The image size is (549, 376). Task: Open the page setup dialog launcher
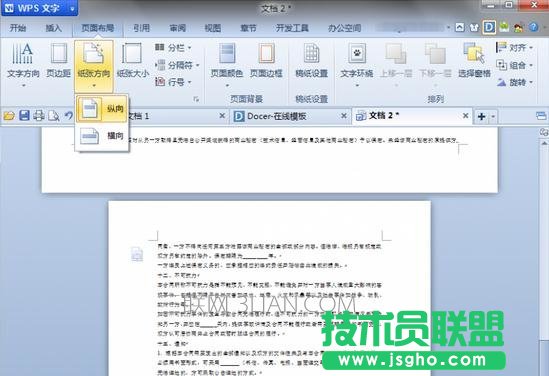196,99
